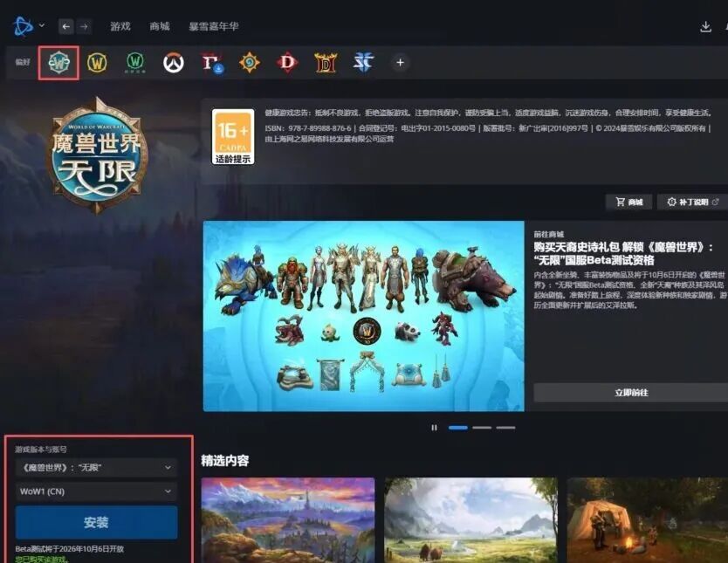Viewport: 728px width, 563px height.
Task: Open the downloads icon at top right
Action: click(705, 27)
